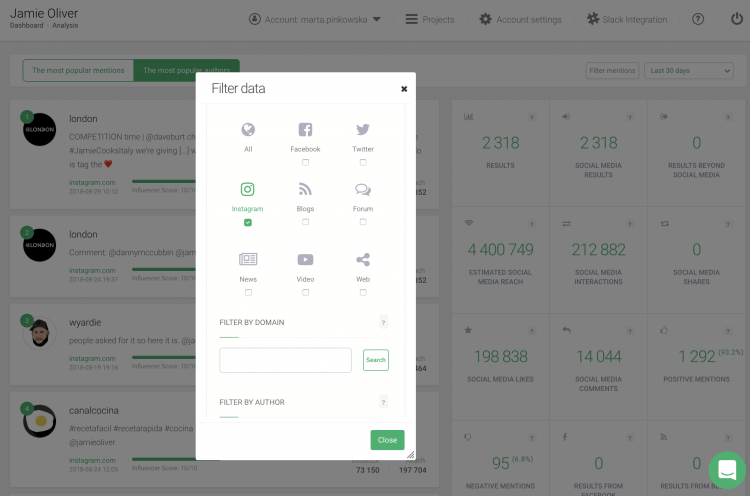750x496 pixels.
Task: Click the wyardie author name
Action: click(85, 322)
